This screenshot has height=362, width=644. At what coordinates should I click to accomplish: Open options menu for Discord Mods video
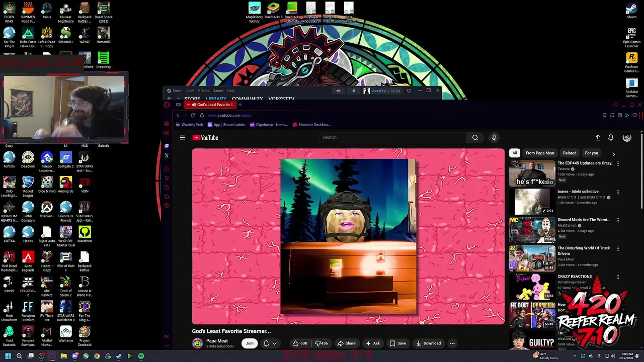coord(618,220)
